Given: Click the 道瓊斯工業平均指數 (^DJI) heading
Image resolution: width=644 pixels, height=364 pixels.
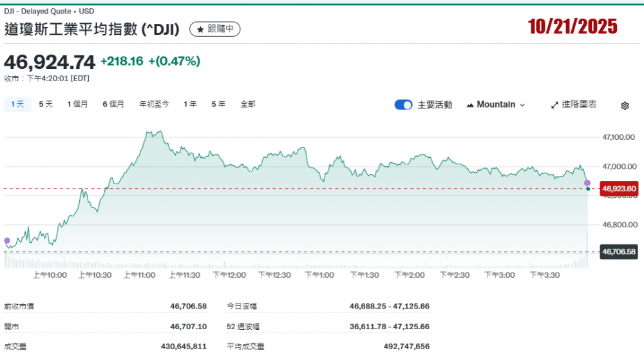Looking at the screenshot, I should [x=91, y=29].
